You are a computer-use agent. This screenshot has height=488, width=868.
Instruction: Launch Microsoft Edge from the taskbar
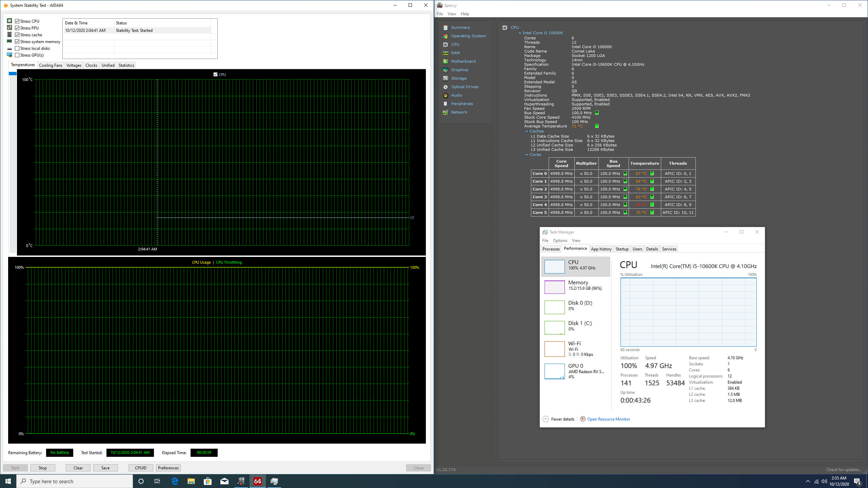coord(175,481)
